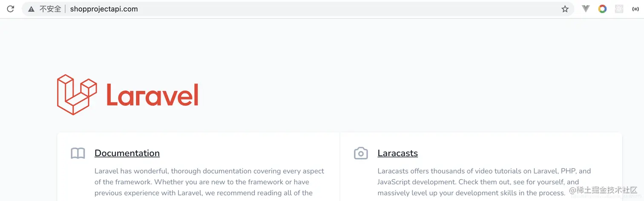Open the Laracasts link
The width and height of the screenshot is (644, 201).
397,153
